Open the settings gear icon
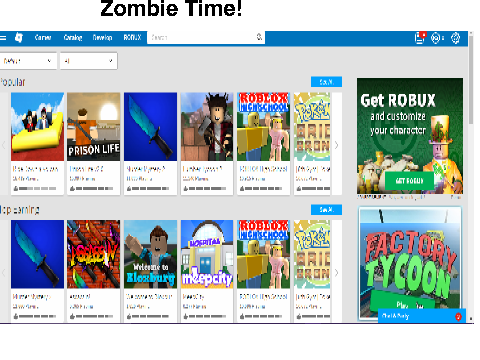 [456, 38]
